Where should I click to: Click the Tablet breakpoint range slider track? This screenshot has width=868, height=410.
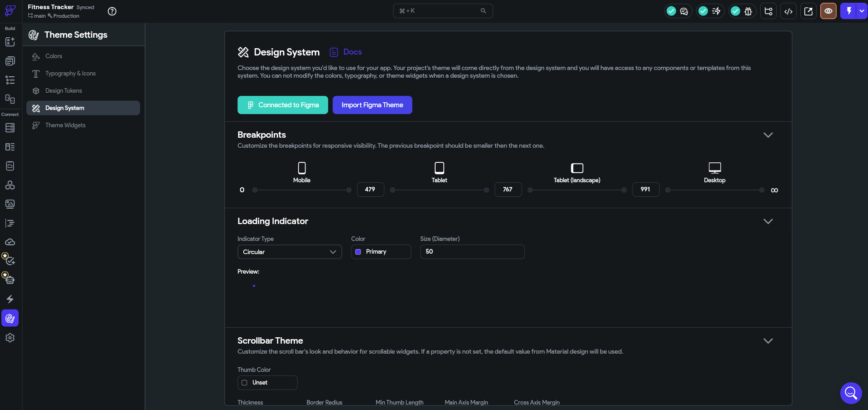click(439, 190)
